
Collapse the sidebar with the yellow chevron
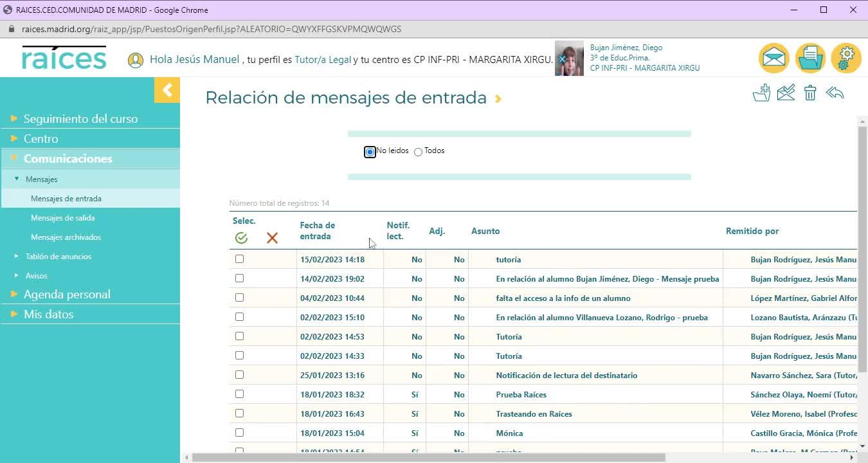point(167,90)
